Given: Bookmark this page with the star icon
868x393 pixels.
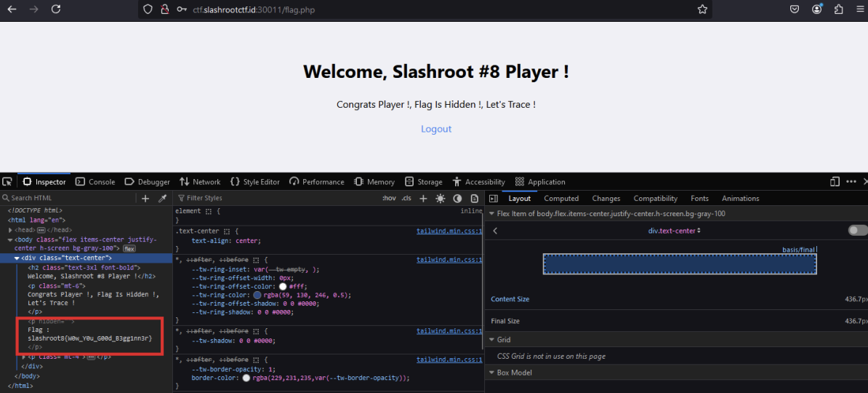Looking at the screenshot, I should (702, 9).
